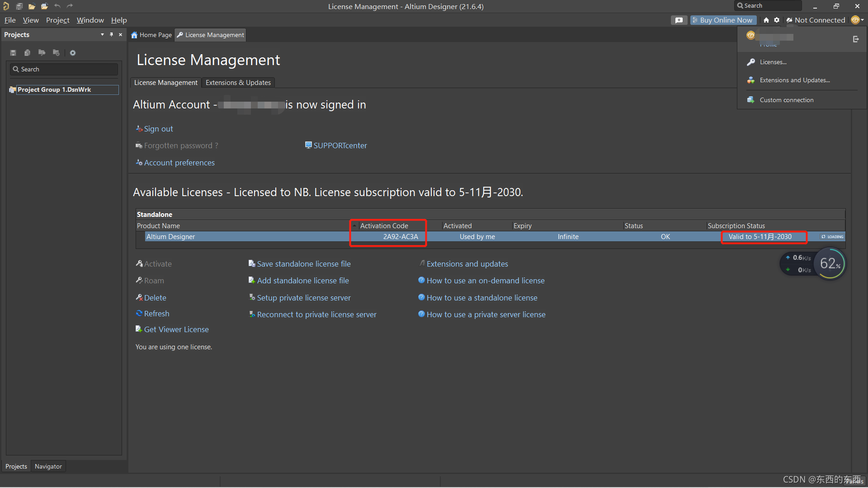Switch to Extensions & Updates tab

238,83
